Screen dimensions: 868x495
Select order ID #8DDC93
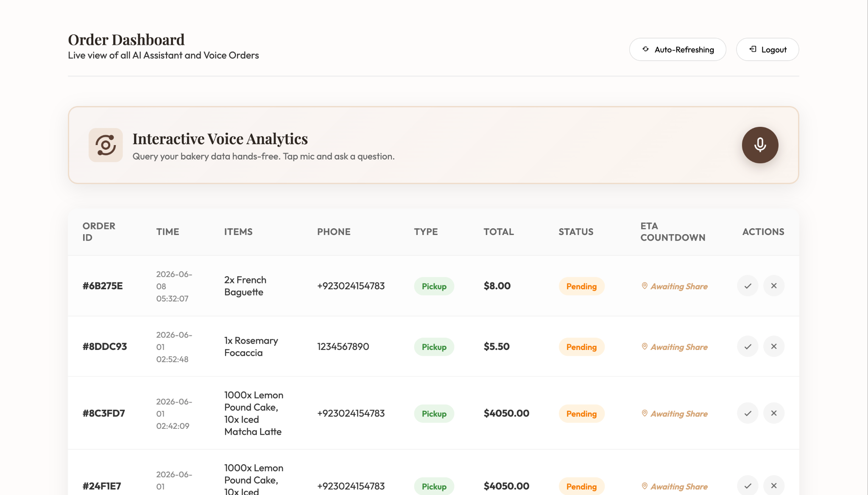tap(105, 347)
